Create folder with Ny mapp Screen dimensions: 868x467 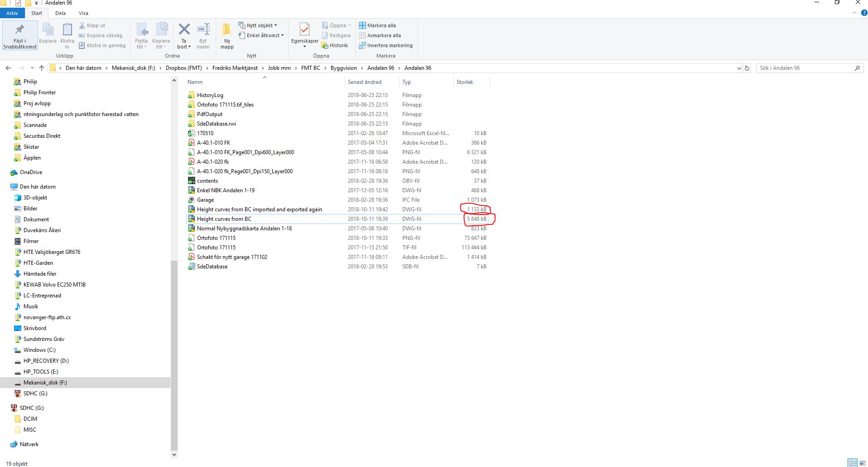(227, 36)
